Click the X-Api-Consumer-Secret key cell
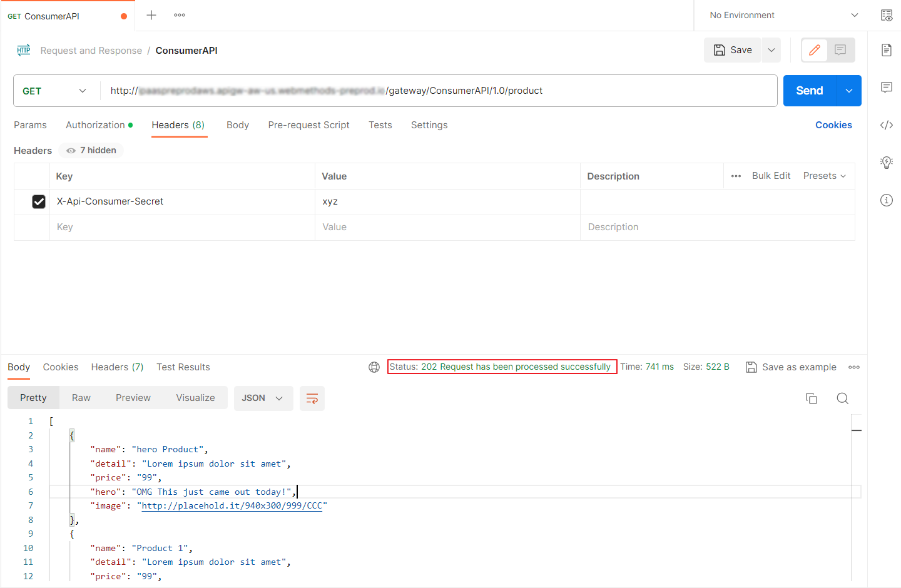The width and height of the screenshot is (901, 588). (x=182, y=201)
